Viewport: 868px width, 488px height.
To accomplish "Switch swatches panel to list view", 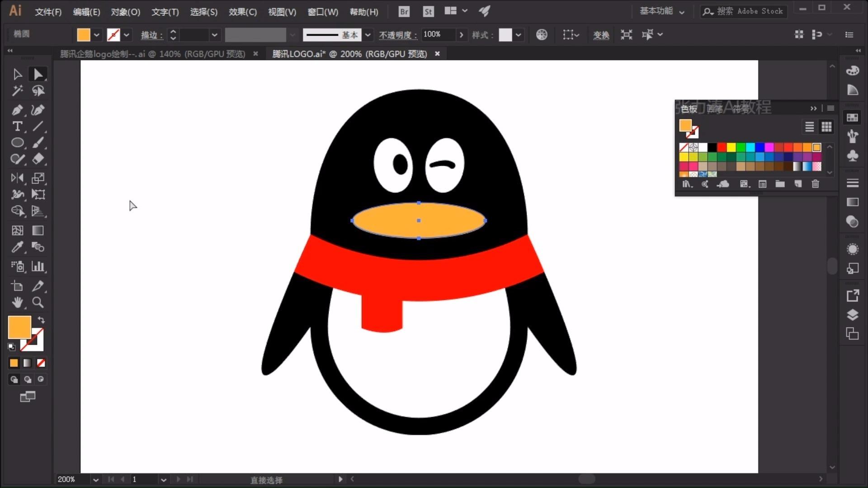I will [x=809, y=127].
